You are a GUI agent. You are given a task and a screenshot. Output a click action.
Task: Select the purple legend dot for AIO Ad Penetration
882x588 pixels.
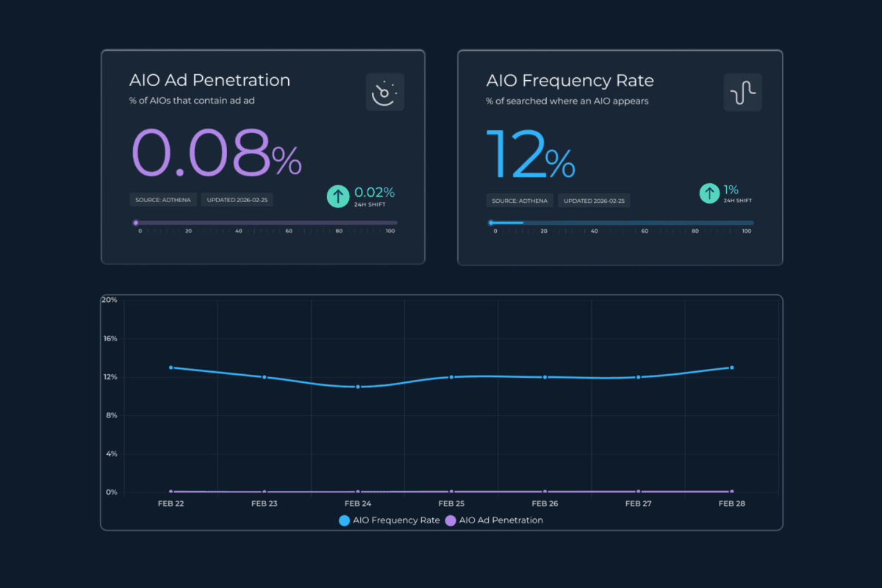click(x=449, y=520)
